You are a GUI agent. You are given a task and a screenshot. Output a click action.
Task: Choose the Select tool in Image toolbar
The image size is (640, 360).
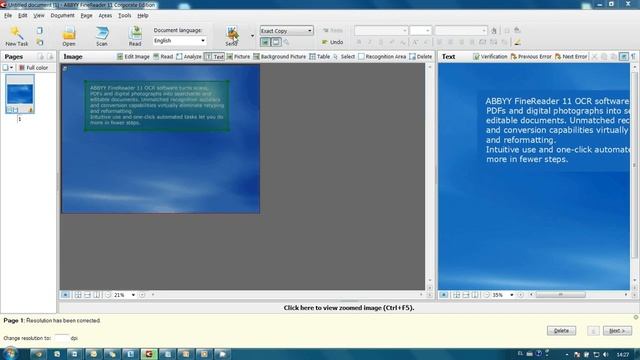pos(344,57)
